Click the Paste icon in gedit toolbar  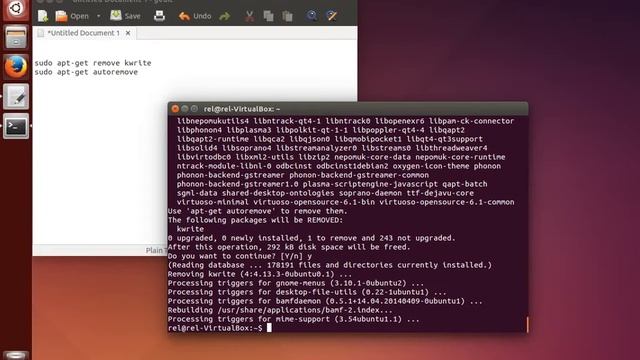287,16
